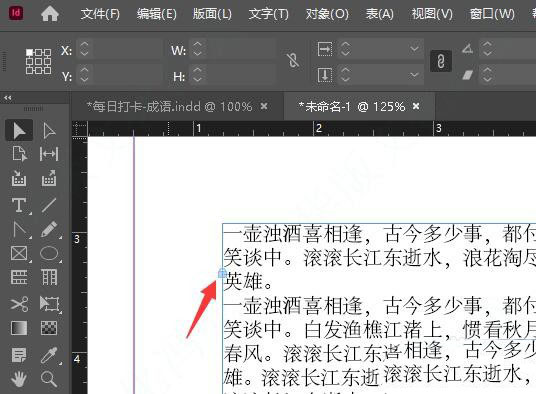536x394 pixels.
Task: Select the Selection tool (black arrow)
Action: (19, 131)
